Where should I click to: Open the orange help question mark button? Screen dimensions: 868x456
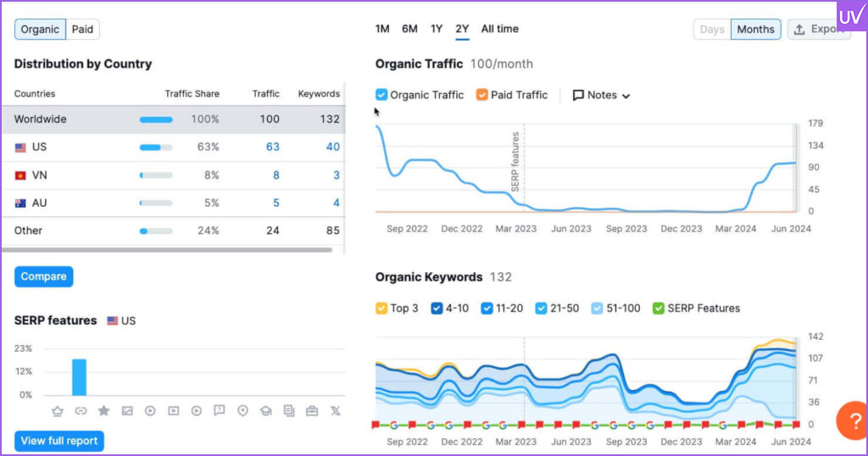click(850, 420)
